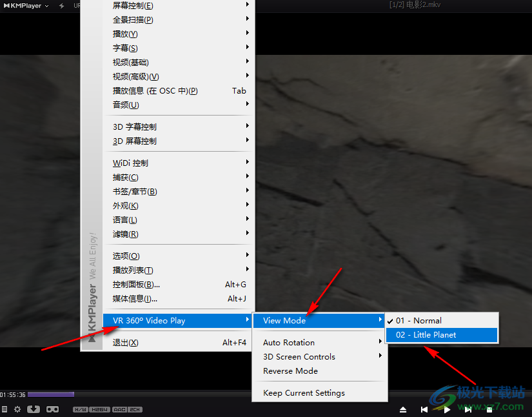Viewport: 532px width, 417px height.
Task: Open the WiDi 控制 submenu
Action: (x=179, y=163)
